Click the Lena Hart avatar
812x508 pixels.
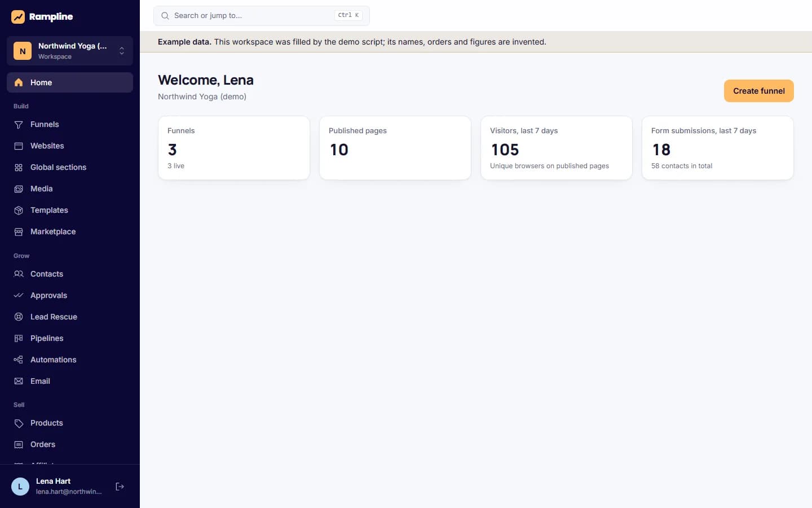[x=20, y=487]
